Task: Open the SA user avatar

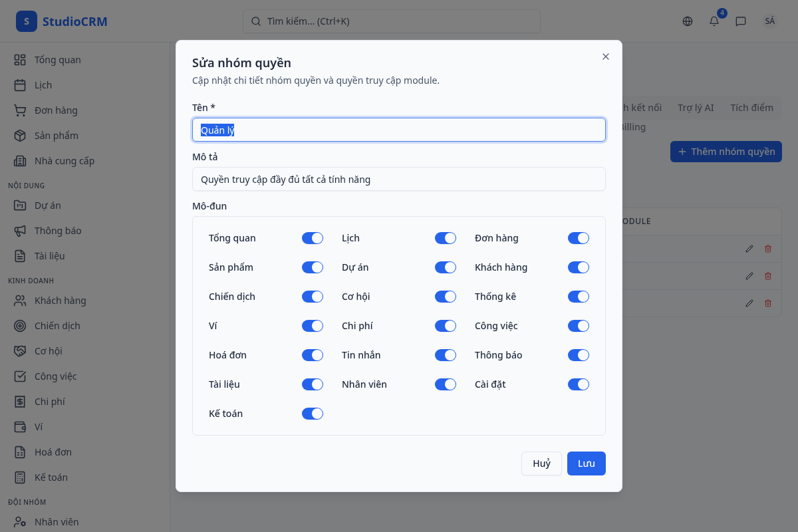Action: coord(770,21)
